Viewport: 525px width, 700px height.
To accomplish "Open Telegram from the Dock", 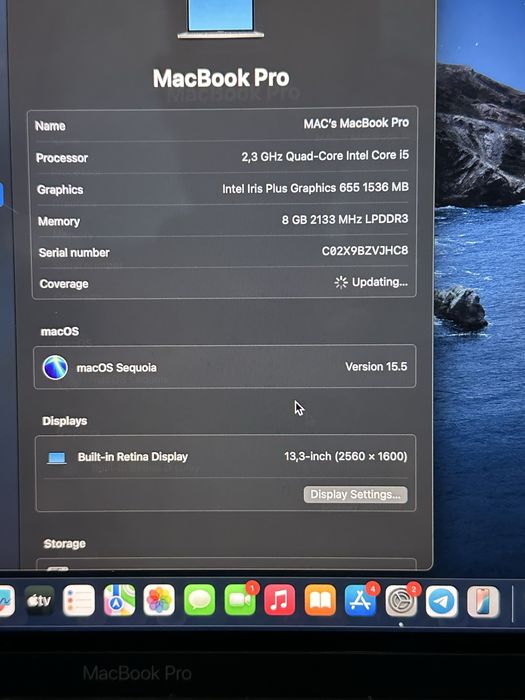I will pyautogui.click(x=442, y=602).
